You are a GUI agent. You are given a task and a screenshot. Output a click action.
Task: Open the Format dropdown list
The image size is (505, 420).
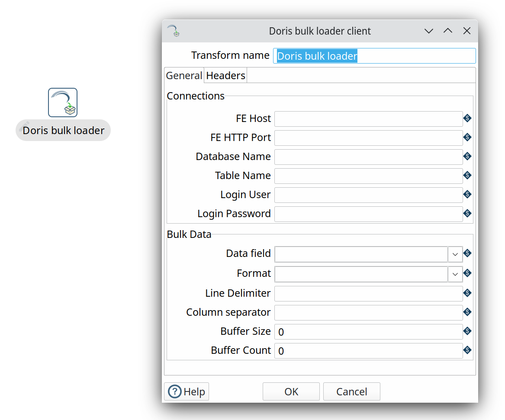click(455, 274)
